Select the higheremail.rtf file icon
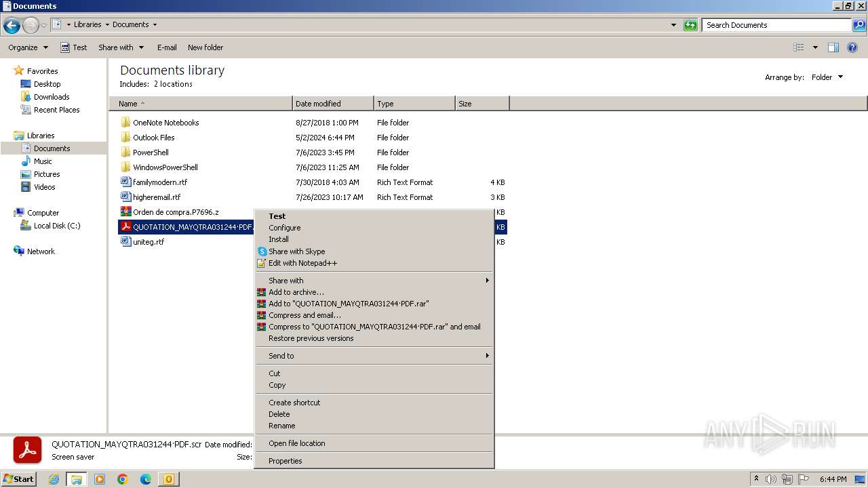The width and height of the screenshot is (868, 488). 125,197
